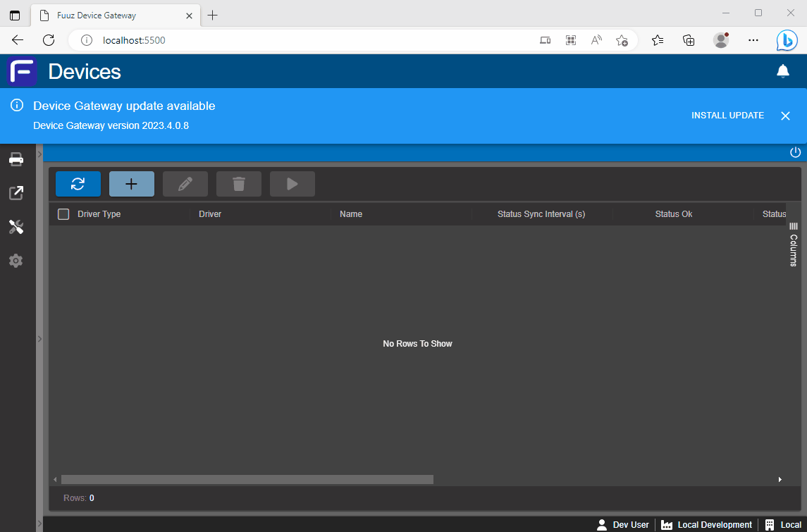This screenshot has width=807, height=532.
Task: Click the read aloud icon
Action: tap(596, 40)
